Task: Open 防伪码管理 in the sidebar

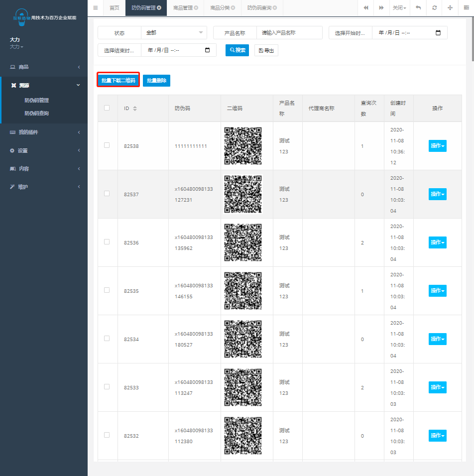Action: click(37, 100)
